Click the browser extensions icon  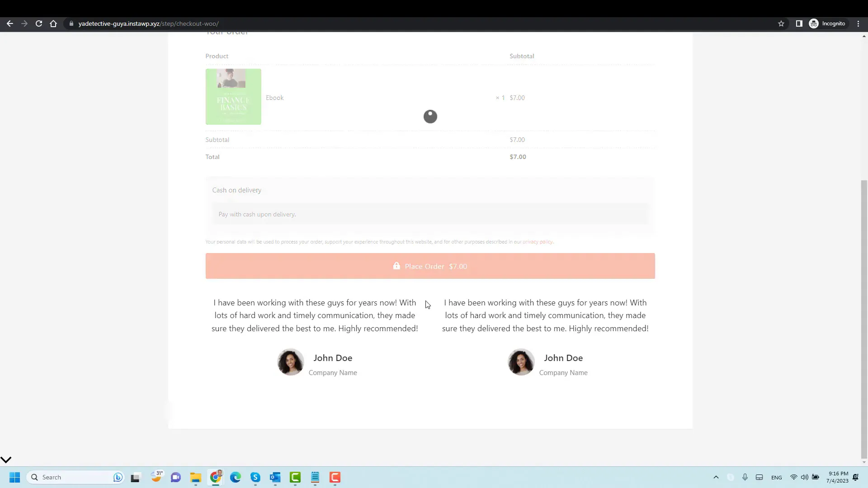[799, 23]
